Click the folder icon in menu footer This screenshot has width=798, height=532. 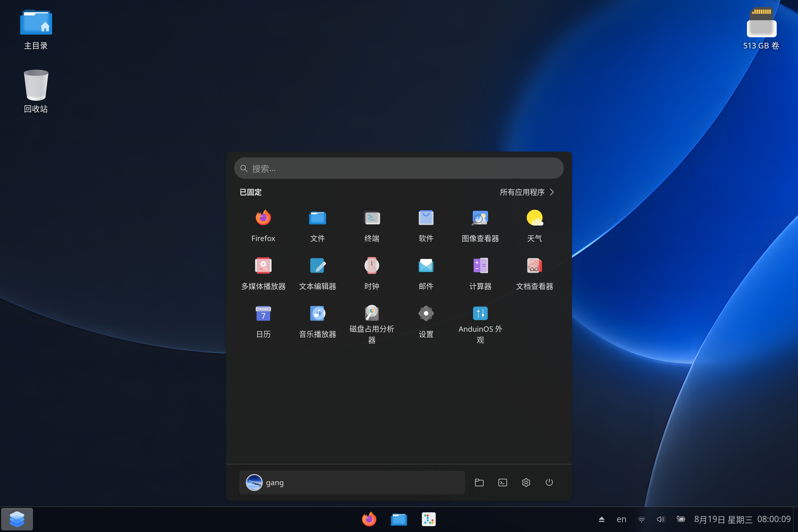pyautogui.click(x=479, y=483)
